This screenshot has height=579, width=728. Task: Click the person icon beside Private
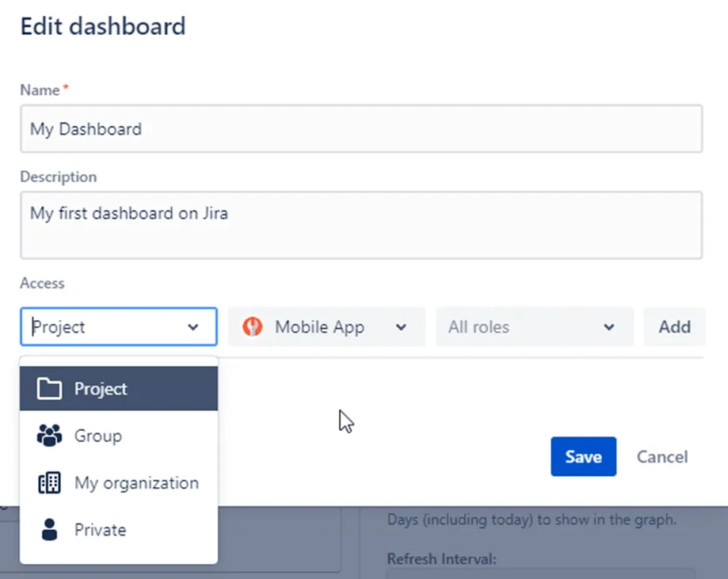point(49,530)
